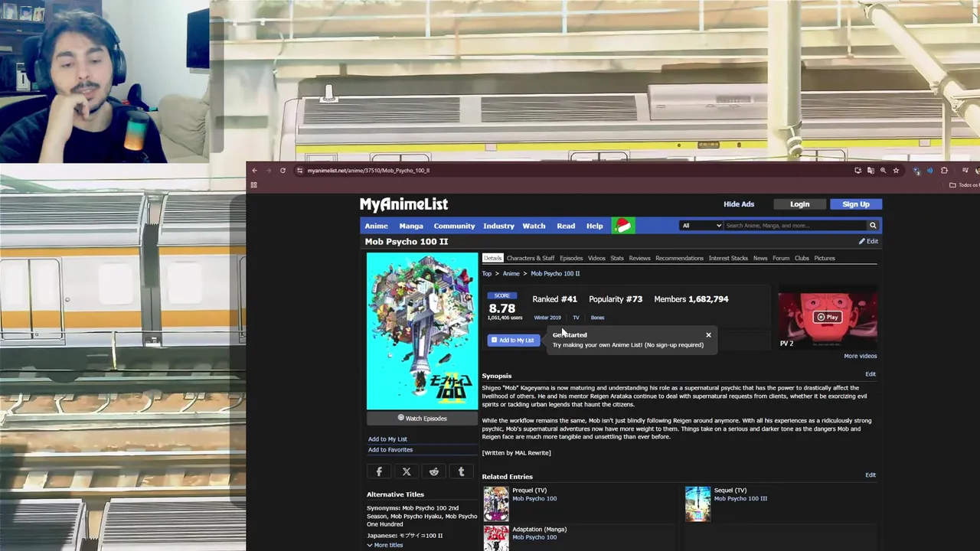Open the browser extensions puzzle icon
Image resolution: width=980 pixels, height=551 pixels.
tap(944, 171)
